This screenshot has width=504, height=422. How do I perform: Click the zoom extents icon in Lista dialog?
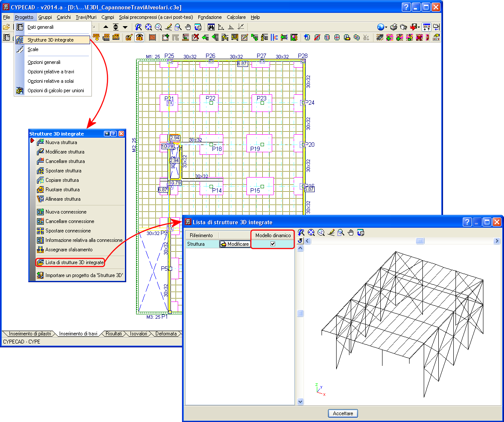pyautogui.click(x=311, y=232)
